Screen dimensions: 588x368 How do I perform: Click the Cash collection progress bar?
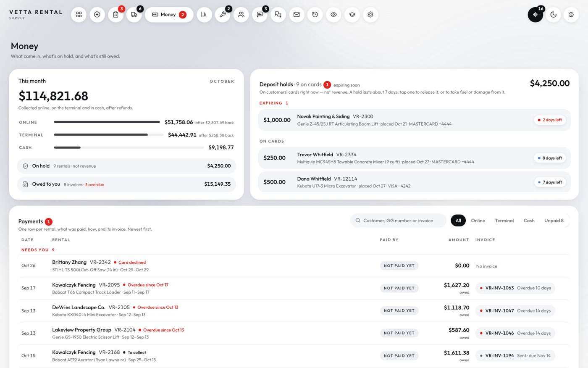(129, 147)
